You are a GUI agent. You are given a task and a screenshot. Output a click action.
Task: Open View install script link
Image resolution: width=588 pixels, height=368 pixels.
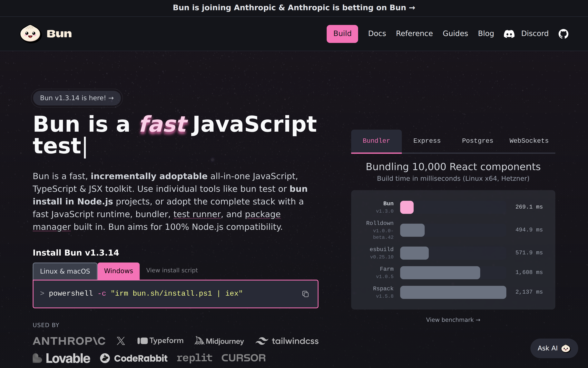pyautogui.click(x=172, y=270)
